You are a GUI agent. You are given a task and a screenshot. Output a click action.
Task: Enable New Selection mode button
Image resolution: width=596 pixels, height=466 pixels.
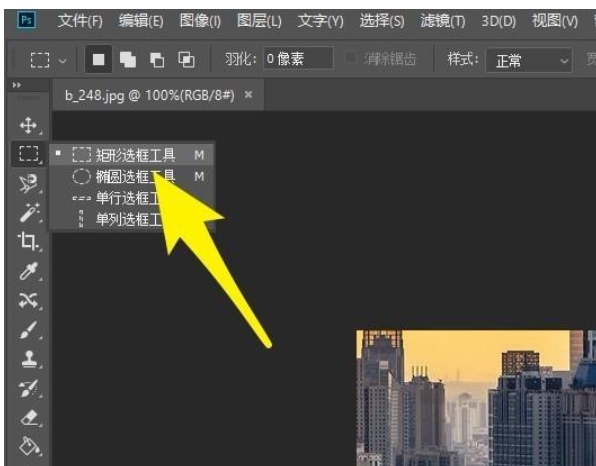[x=98, y=59]
